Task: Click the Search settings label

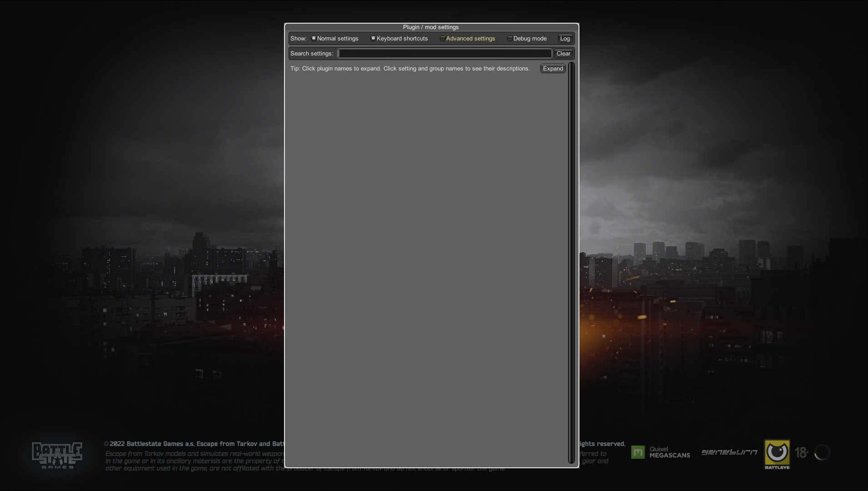Action: (312, 54)
